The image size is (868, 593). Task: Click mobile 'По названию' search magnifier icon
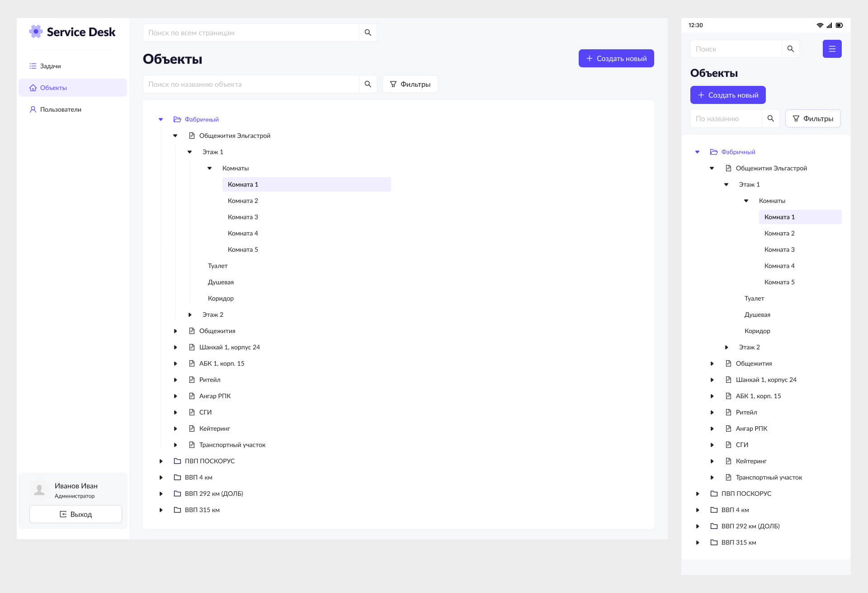(x=770, y=118)
